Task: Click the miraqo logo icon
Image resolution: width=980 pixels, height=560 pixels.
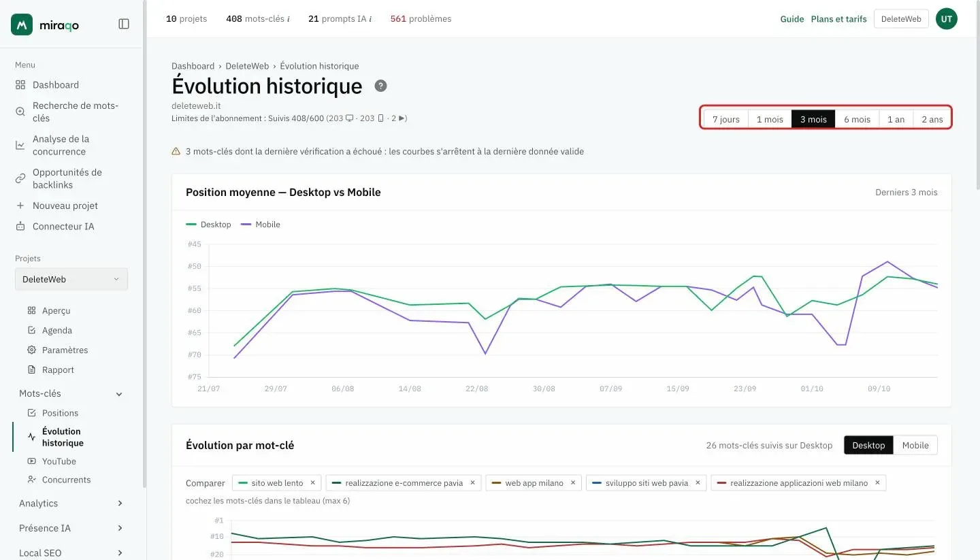Action: click(22, 24)
